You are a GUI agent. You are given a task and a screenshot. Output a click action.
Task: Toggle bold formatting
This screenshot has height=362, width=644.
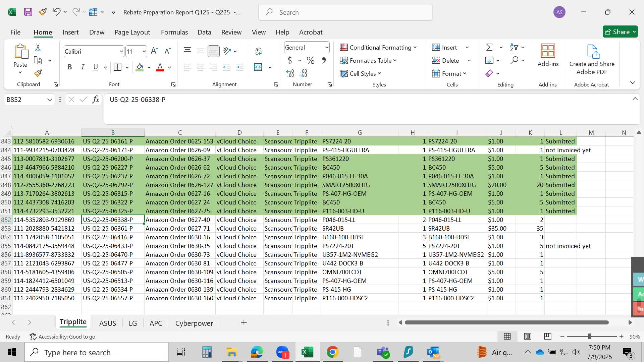(x=70, y=67)
